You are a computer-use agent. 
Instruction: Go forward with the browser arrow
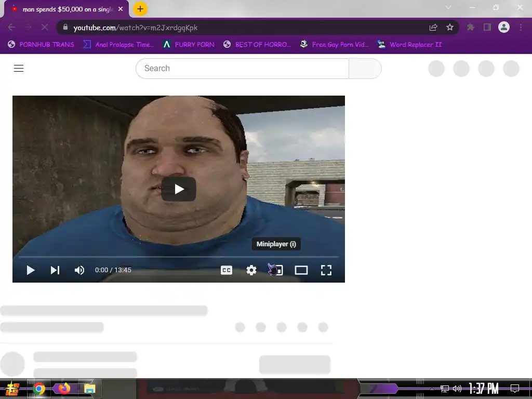pyautogui.click(x=28, y=27)
